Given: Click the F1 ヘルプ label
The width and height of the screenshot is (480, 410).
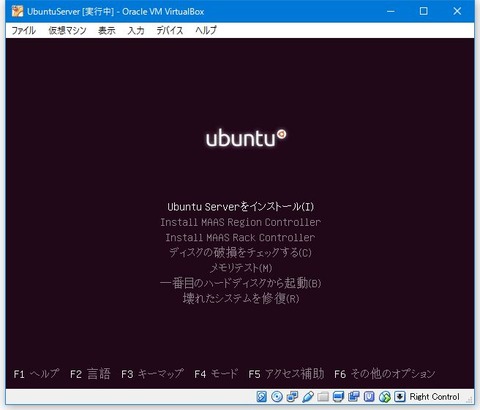Looking at the screenshot, I should pyautogui.click(x=36, y=374).
